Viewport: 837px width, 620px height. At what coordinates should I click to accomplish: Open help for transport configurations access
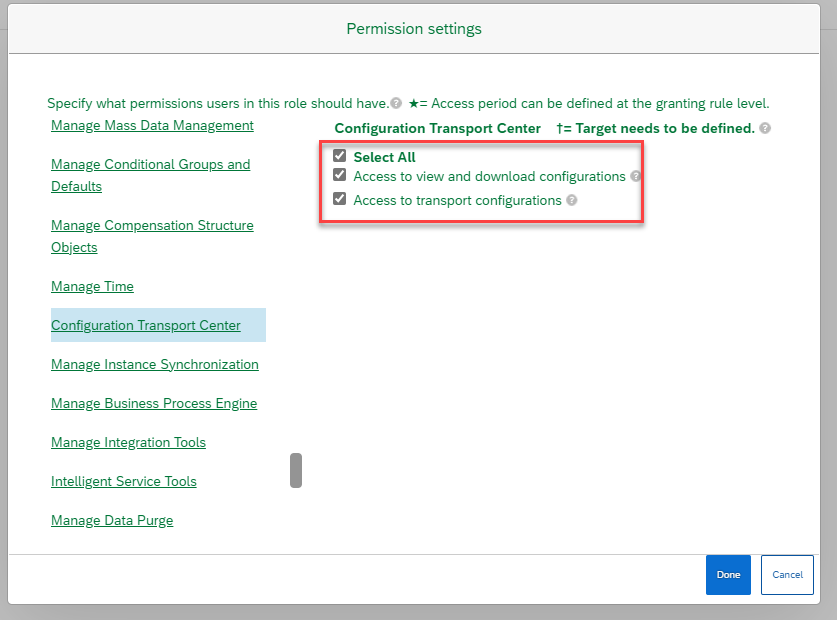click(x=572, y=200)
